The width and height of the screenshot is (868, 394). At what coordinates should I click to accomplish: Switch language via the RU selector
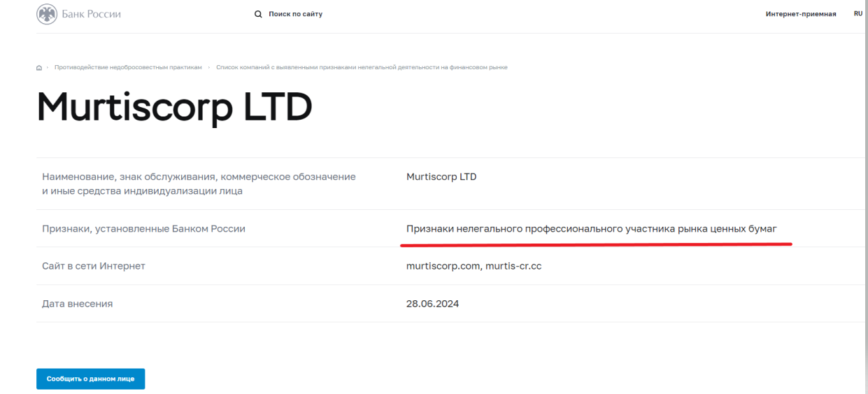click(x=858, y=13)
